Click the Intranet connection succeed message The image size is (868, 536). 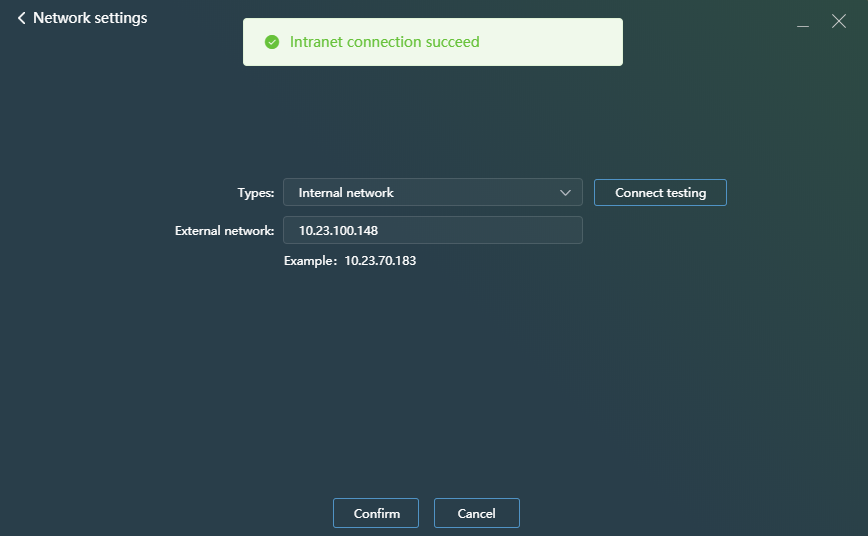(x=384, y=42)
